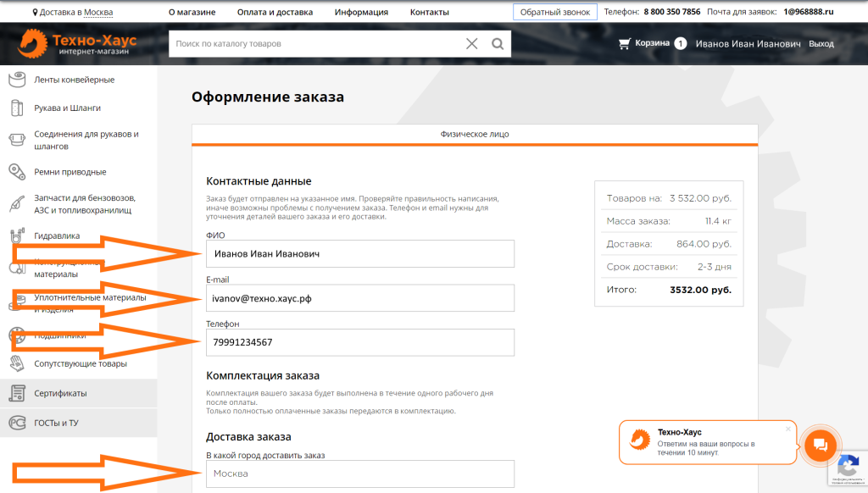Open the shopping cart icon
The height and width of the screenshot is (493, 868).
click(625, 43)
